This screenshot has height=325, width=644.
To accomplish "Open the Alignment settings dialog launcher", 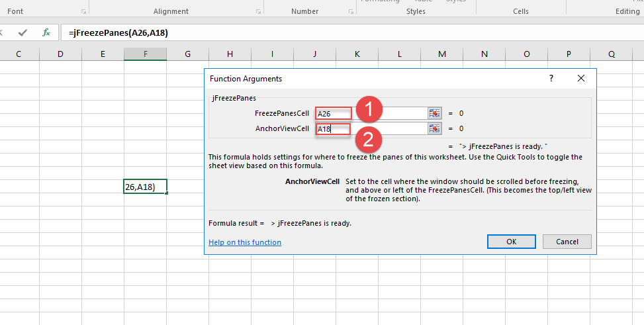I will [x=257, y=12].
